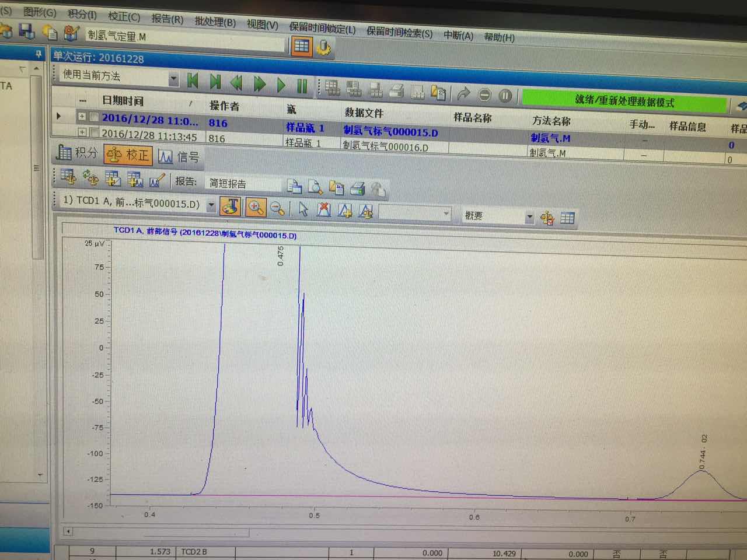Tick the checkbox for the first selected run
This screenshot has height=560, width=747.
click(94, 117)
